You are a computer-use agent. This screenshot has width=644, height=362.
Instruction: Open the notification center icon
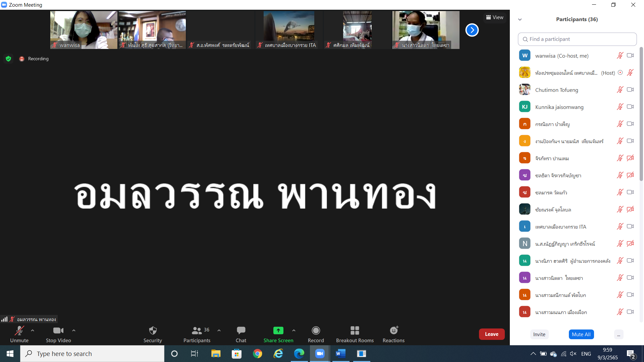click(631, 354)
